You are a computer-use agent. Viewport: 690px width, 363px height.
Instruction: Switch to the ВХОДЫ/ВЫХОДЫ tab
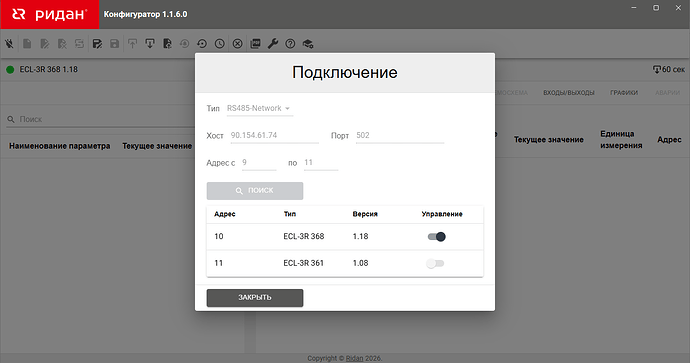click(569, 93)
